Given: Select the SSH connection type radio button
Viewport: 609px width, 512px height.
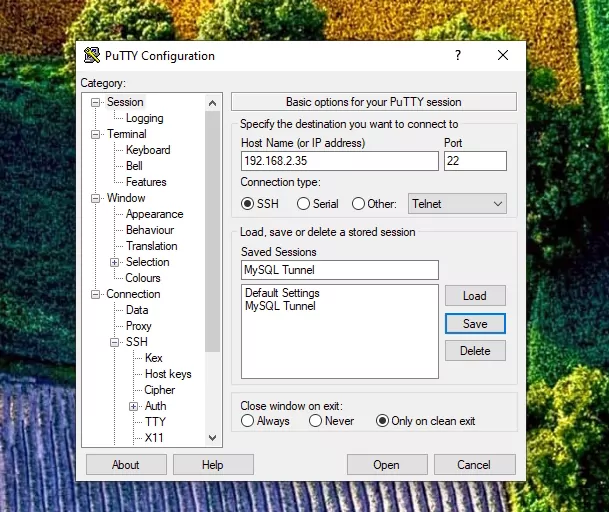Looking at the screenshot, I should pos(247,204).
